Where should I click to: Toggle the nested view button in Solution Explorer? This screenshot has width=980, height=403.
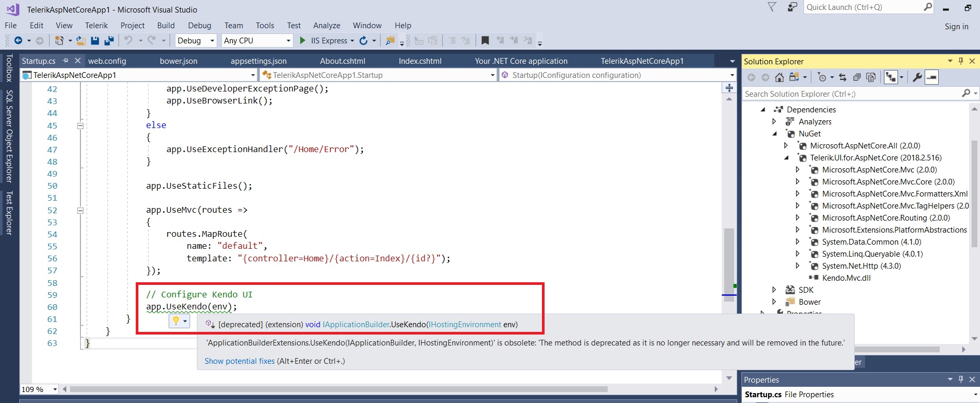pos(890,77)
